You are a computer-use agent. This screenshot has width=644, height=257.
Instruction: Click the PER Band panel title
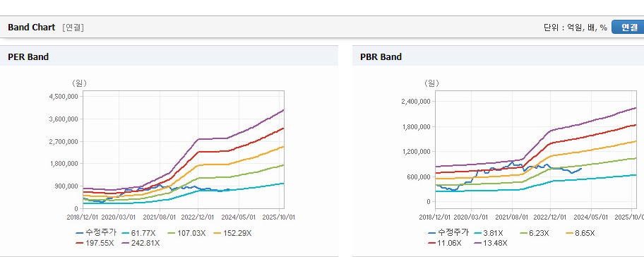pos(28,56)
